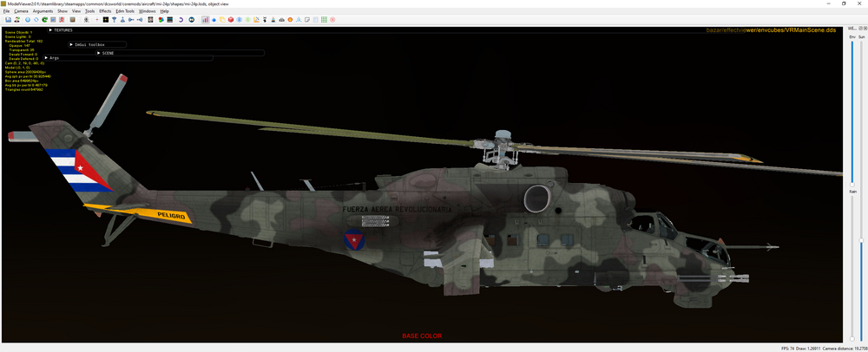868x352 pixels.
Task: Open the Effects menu
Action: coord(105,11)
